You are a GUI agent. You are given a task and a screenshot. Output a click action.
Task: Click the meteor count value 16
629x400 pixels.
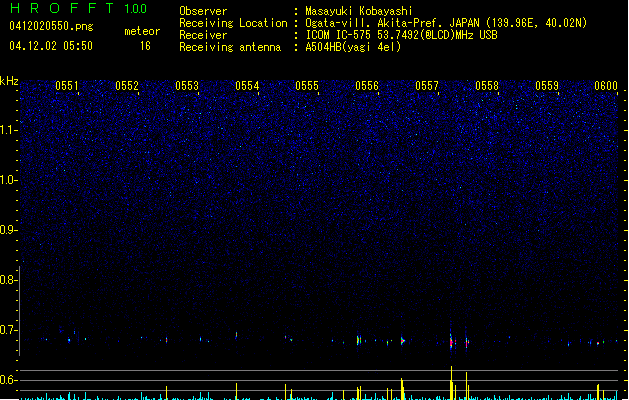[x=145, y=46]
